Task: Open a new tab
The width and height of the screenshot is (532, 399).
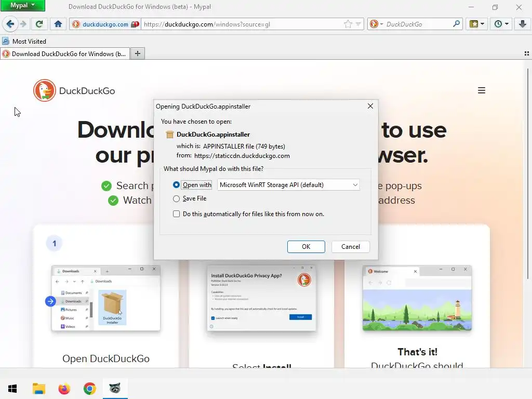Action: (x=137, y=54)
